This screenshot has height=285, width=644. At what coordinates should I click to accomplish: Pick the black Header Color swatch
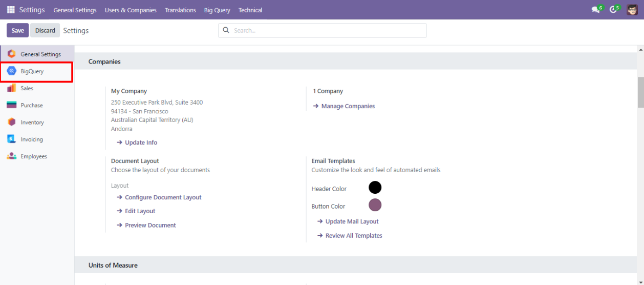375,188
